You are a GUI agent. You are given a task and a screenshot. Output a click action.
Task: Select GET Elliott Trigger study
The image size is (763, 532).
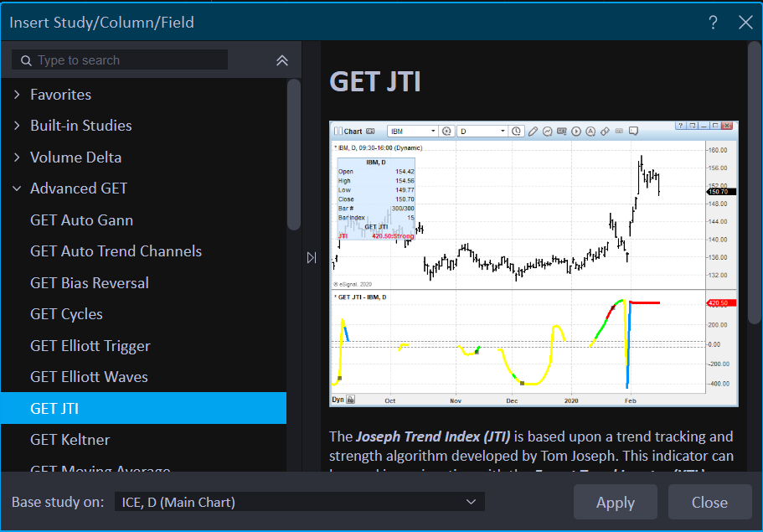[143, 345]
